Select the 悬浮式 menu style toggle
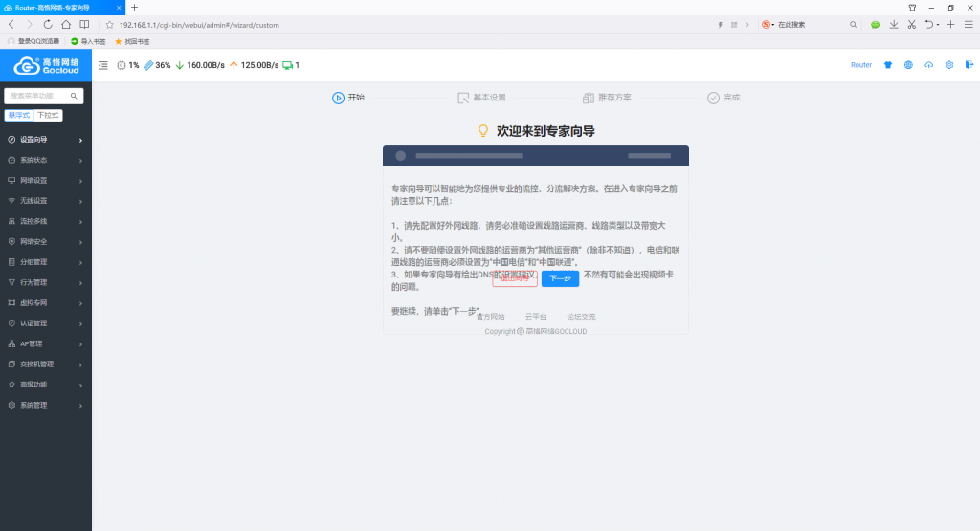 click(19, 115)
